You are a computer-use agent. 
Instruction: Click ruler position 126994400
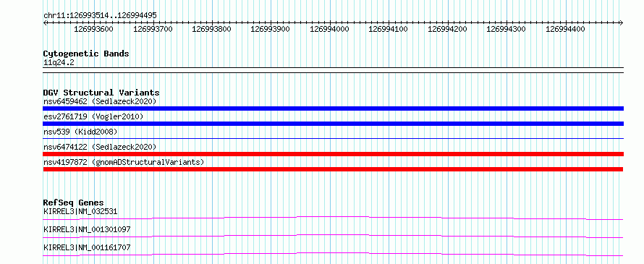pyautogui.click(x=566, y=29)
